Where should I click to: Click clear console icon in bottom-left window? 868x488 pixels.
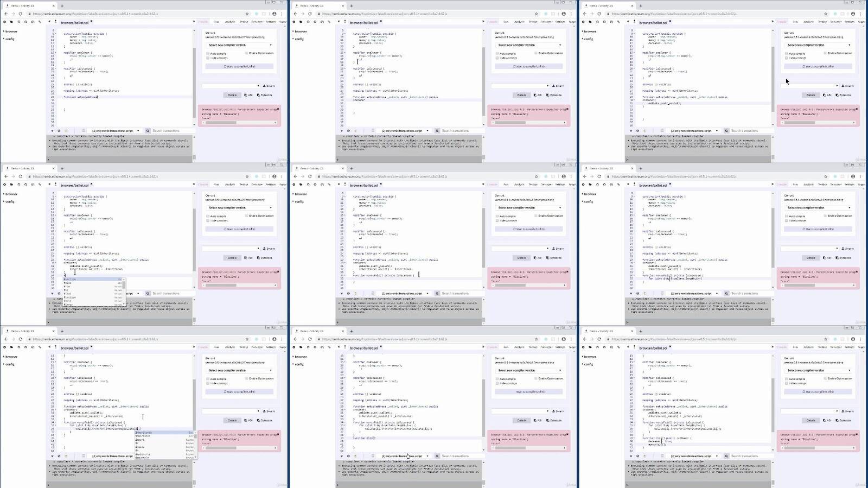(59, 456)
